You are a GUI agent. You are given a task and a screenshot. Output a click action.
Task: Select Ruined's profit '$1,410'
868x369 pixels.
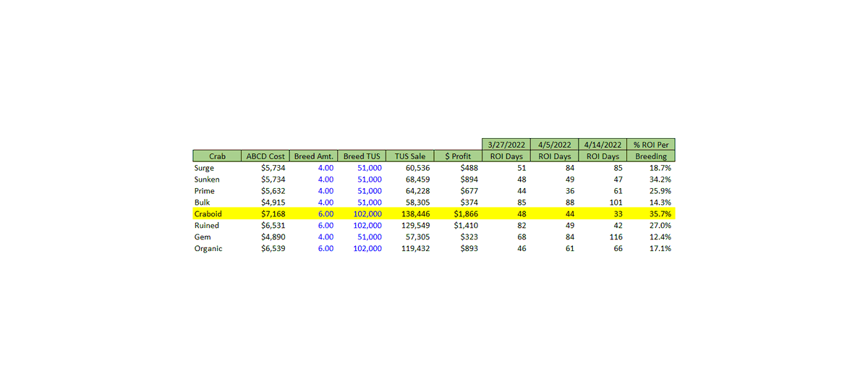tap(466, 226)
